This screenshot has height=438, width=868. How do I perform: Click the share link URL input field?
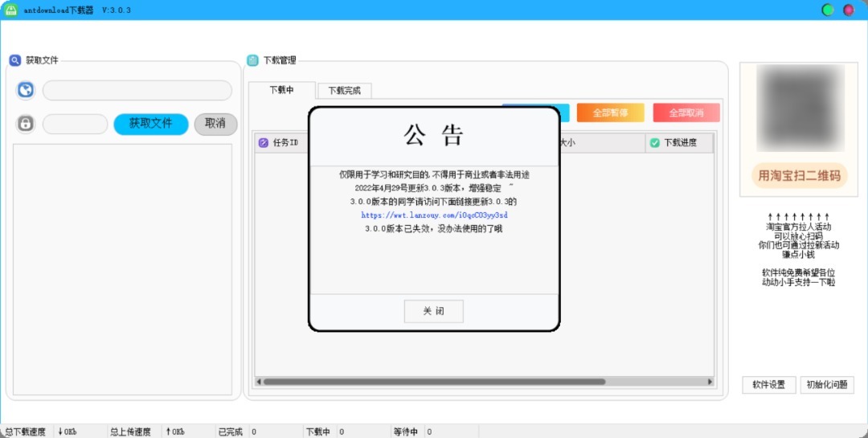coord(137,90)
